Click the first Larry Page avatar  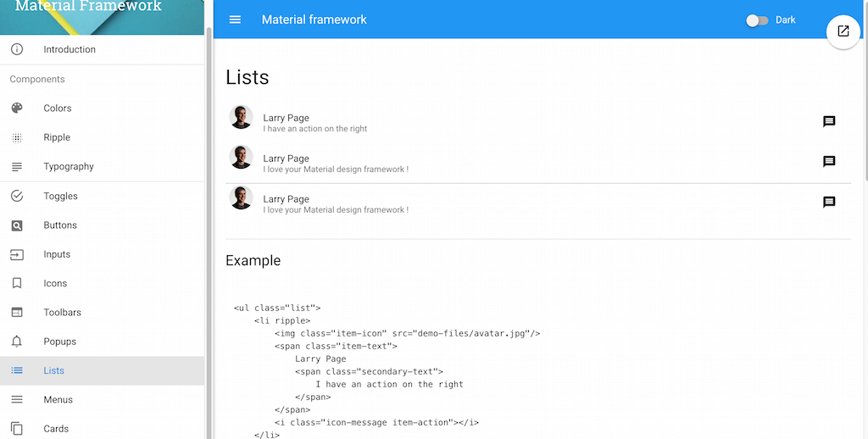[242, 118]
